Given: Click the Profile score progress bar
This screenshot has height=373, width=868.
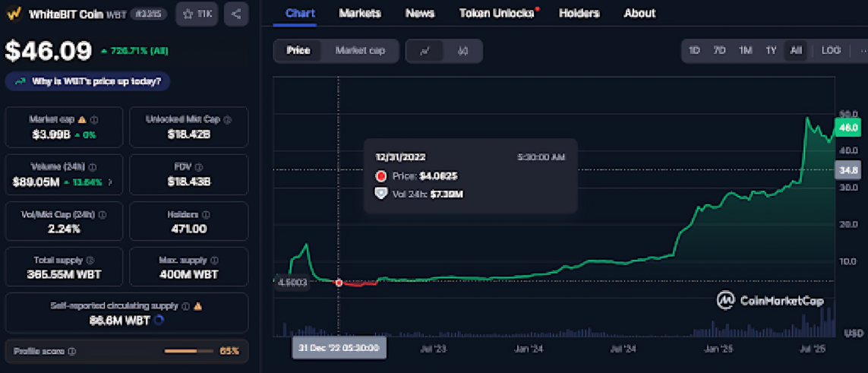Looking at the screenshot, I should click(190, 351).
